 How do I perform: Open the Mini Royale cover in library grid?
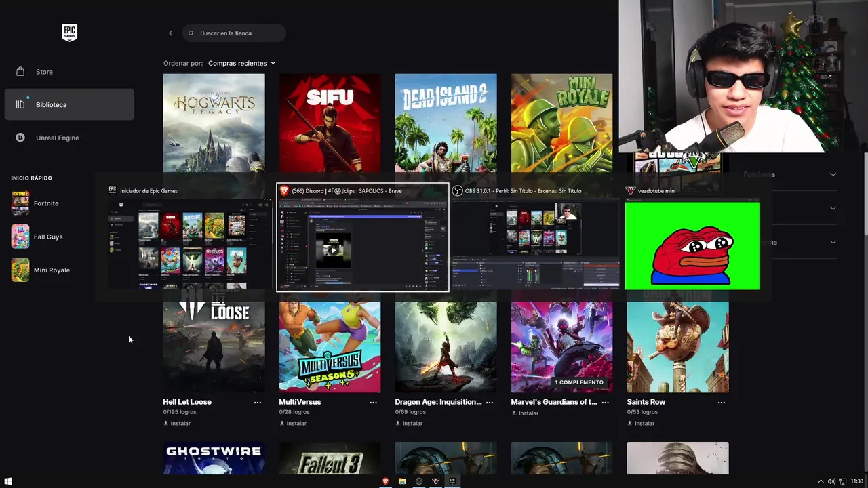[x=561, y=123]
